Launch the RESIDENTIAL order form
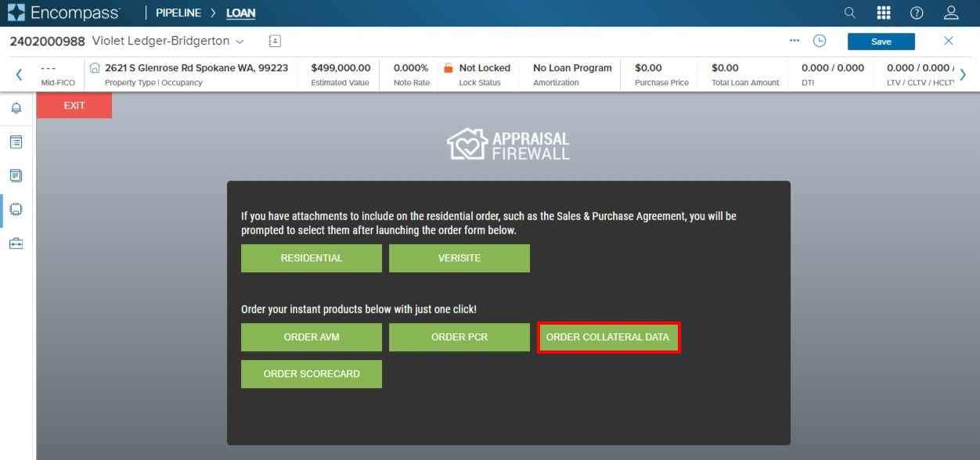This screenshot has width=980, height=460. point(312,258)
